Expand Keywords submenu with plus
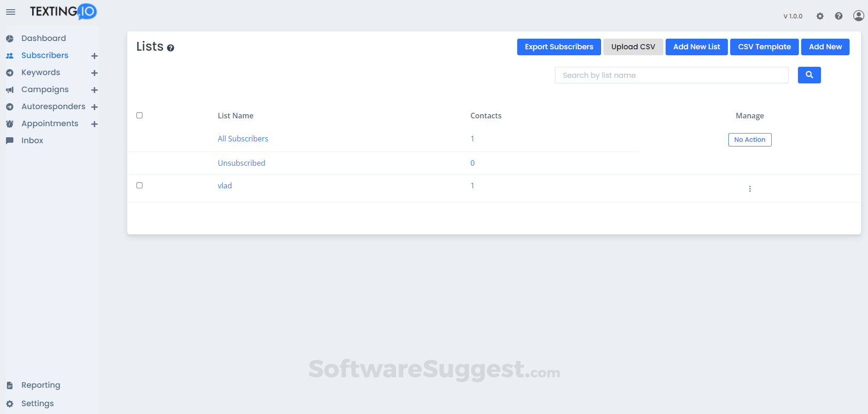868x414 pixels. pyautogui.click(x=94, y=73)
